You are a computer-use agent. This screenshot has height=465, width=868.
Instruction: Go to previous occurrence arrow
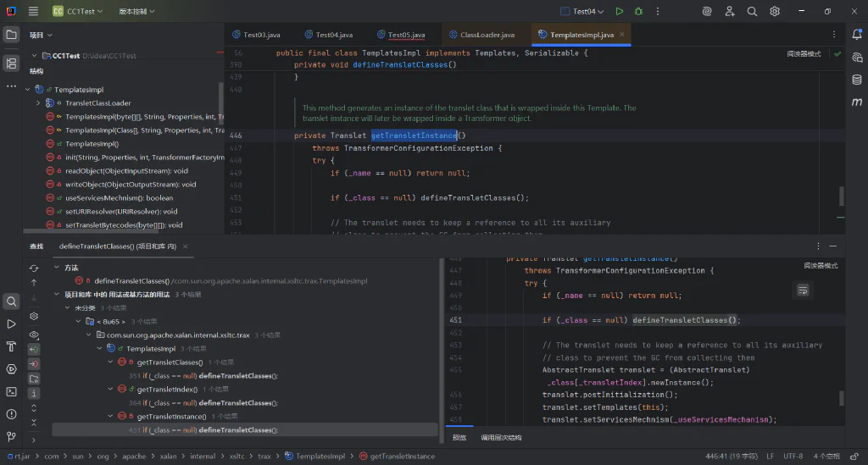pyautogui.click(x=34, y=283)
